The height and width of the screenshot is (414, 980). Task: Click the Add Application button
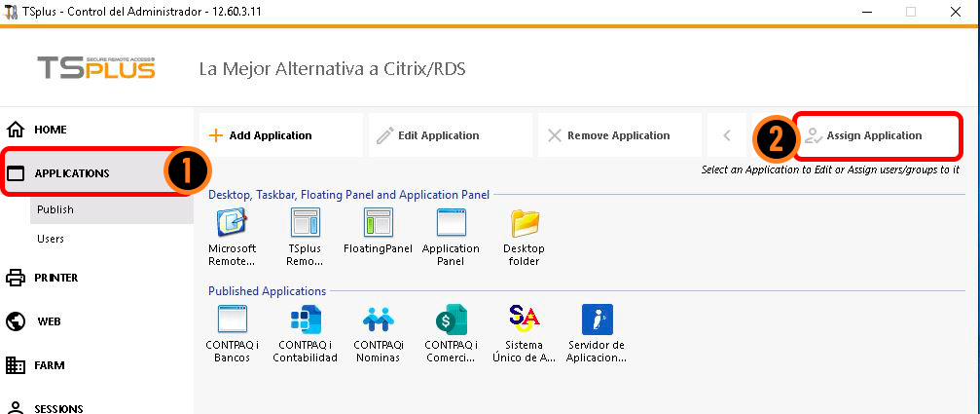280,135
